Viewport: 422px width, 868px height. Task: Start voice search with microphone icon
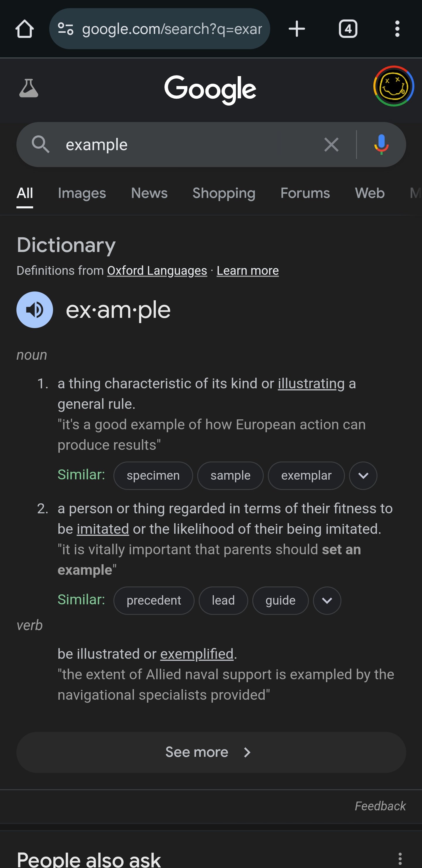click(x=381, y=145)
